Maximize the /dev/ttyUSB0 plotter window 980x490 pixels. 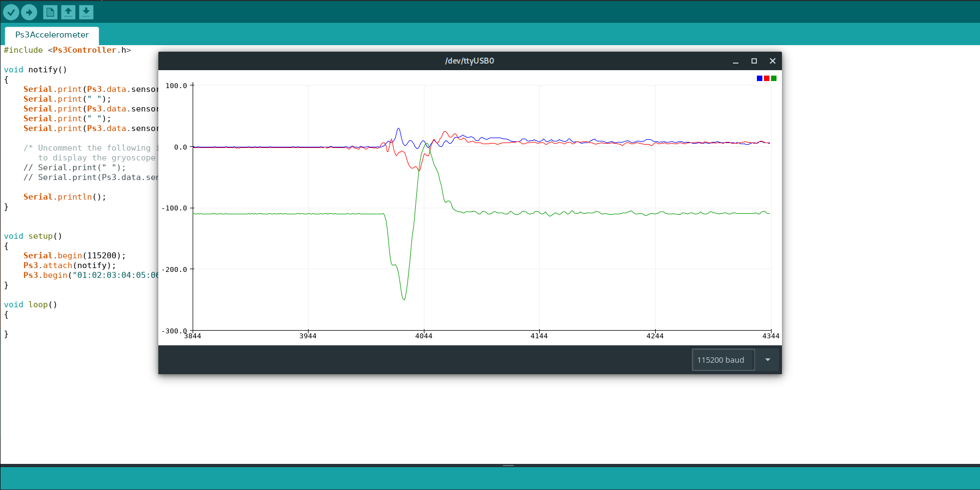pyautogui.click(x=754, y=61)
